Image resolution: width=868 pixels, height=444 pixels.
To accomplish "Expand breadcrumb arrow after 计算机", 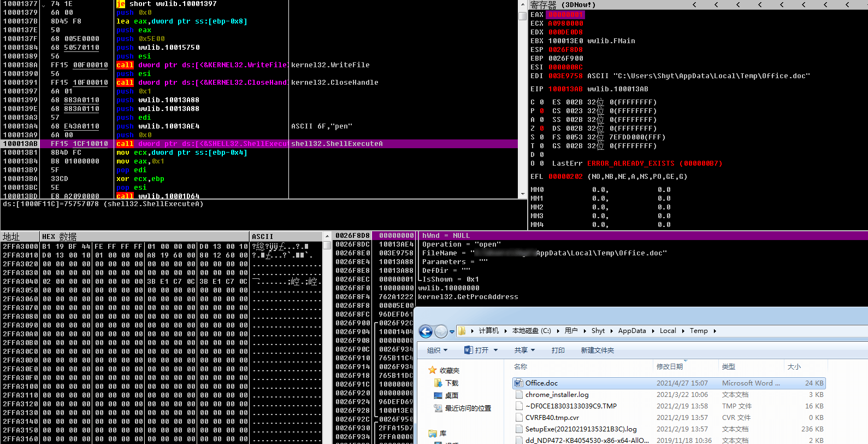I will coord(505,331).
